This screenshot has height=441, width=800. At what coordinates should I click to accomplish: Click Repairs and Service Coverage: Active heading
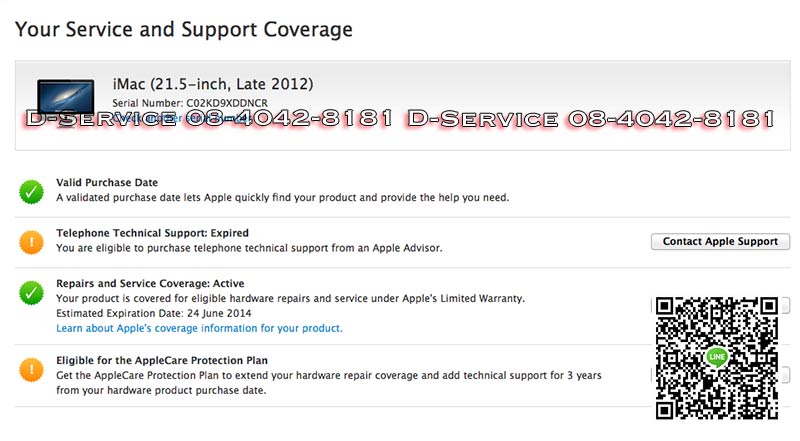click(x=150, y=284)
